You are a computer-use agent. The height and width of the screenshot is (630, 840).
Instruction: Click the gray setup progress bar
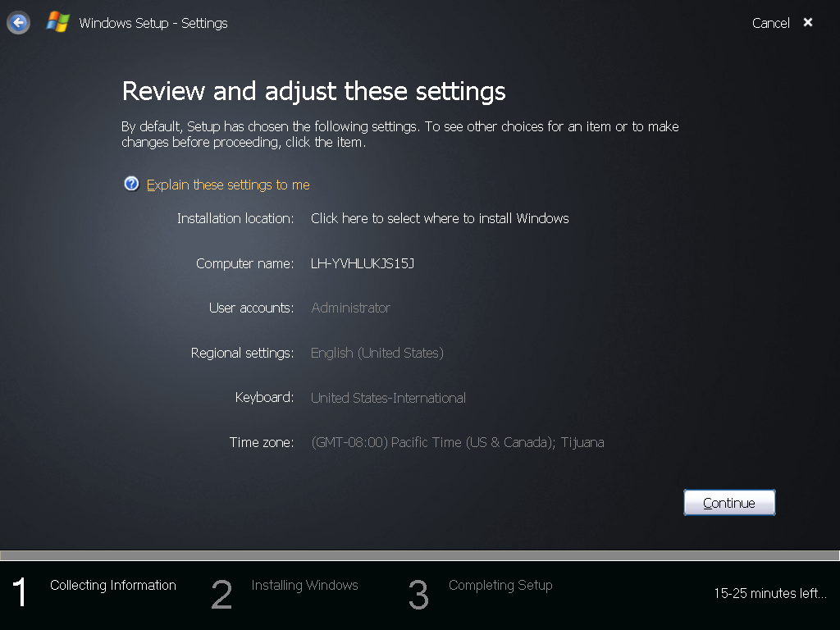(420, 555)
